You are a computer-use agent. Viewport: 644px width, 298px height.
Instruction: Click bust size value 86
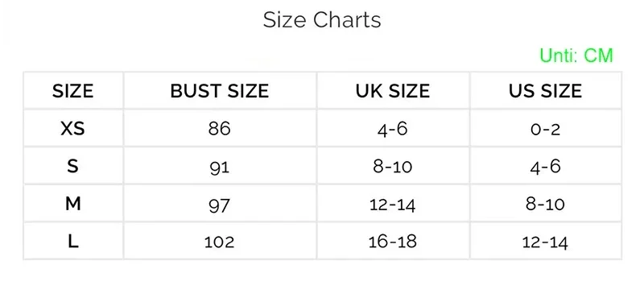click(x=219, y=129)
